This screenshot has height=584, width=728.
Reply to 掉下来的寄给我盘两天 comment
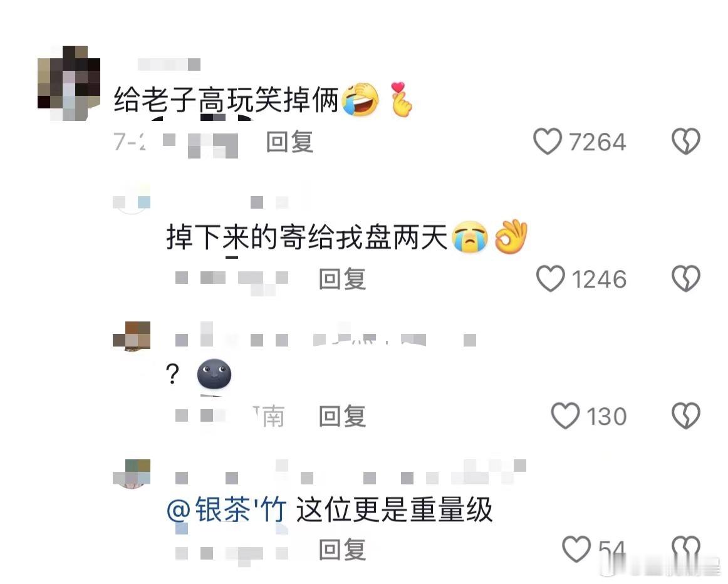pyautogui.click(x=342, y=279)
